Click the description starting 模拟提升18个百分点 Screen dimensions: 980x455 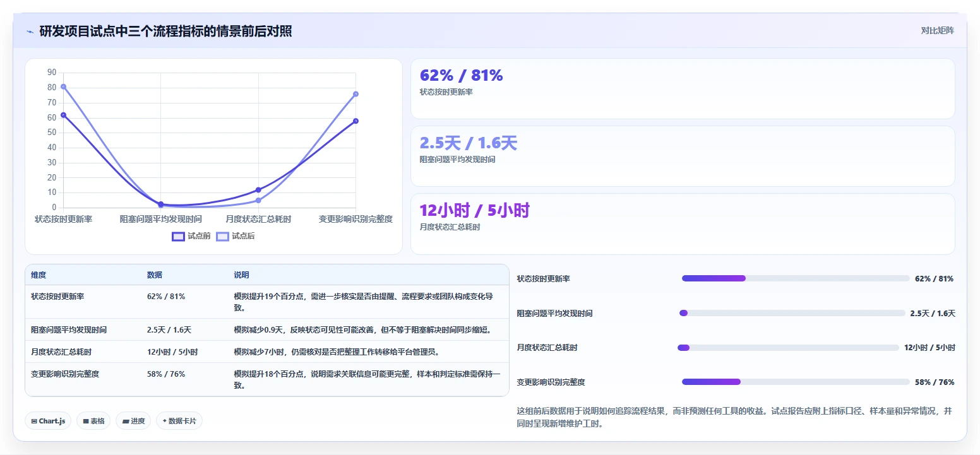tap(367, 379)
